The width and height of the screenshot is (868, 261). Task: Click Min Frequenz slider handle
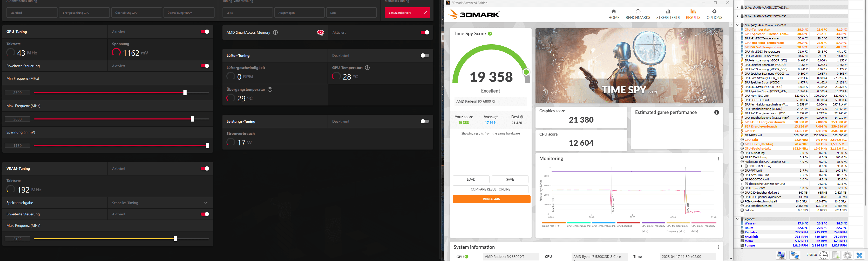185,93
